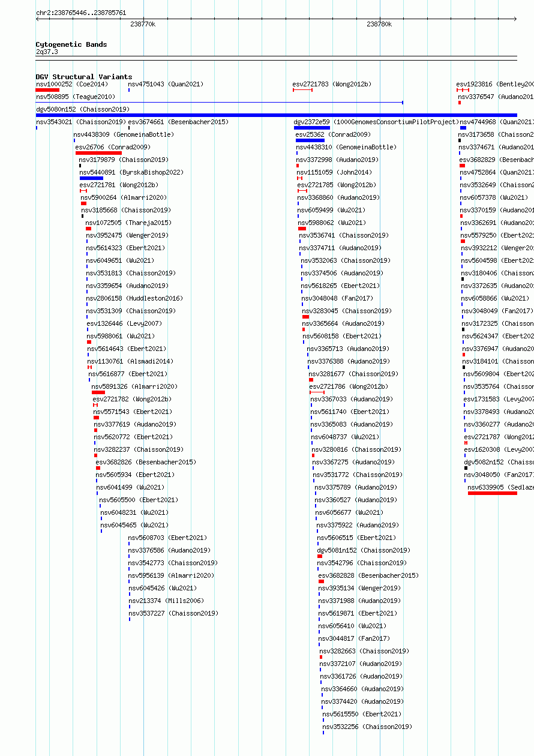This screenshot has height=756, width=534.
Task: Click the Cytogenetic Bands track title
Action: click(x=71, y=44)
